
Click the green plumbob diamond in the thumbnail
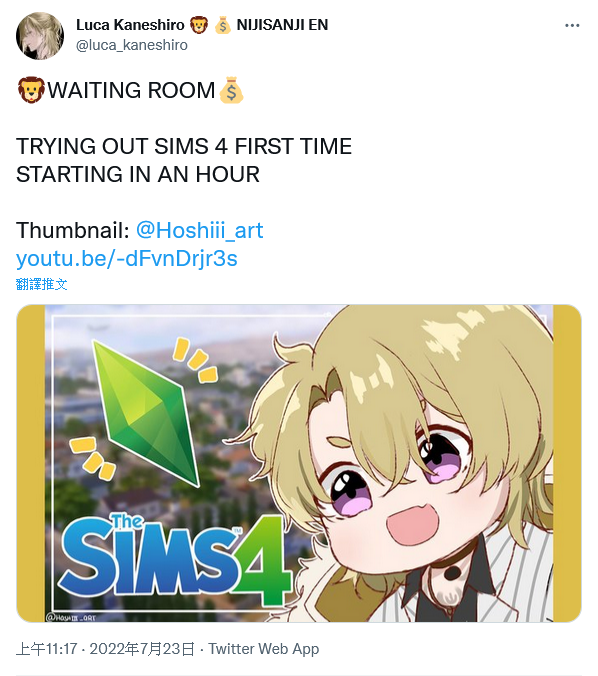pos(146,413)
